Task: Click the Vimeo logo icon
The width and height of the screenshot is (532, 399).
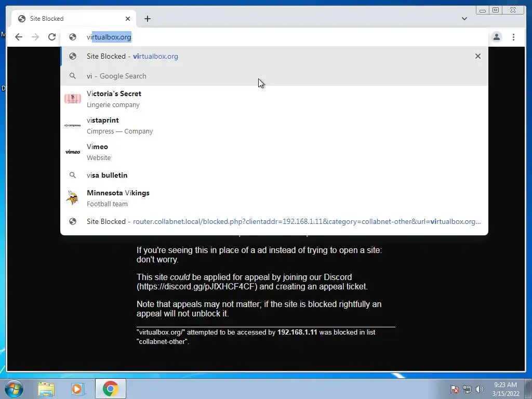Action: click(73, 152)
